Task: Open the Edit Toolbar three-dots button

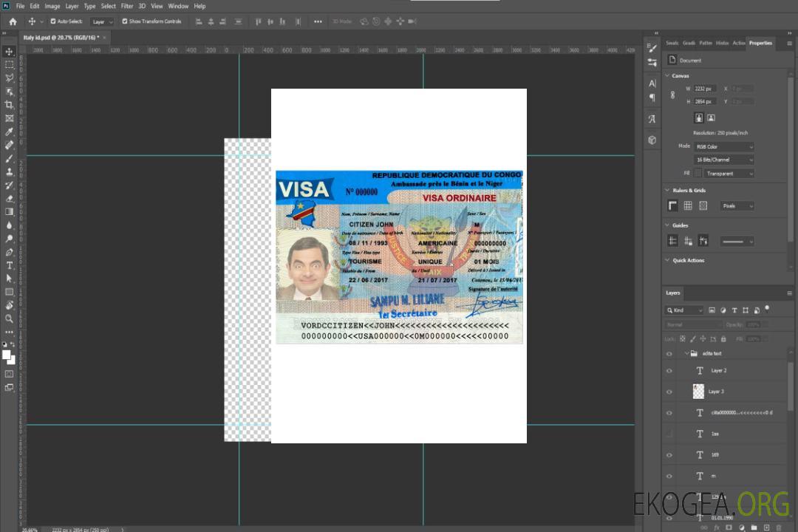Action: click(x=9, y=332)
